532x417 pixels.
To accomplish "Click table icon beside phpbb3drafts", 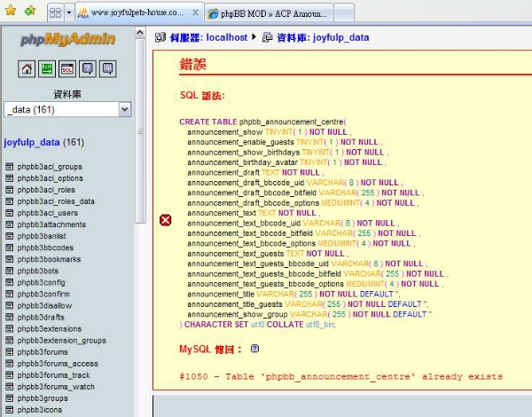I will click(10, 317).
